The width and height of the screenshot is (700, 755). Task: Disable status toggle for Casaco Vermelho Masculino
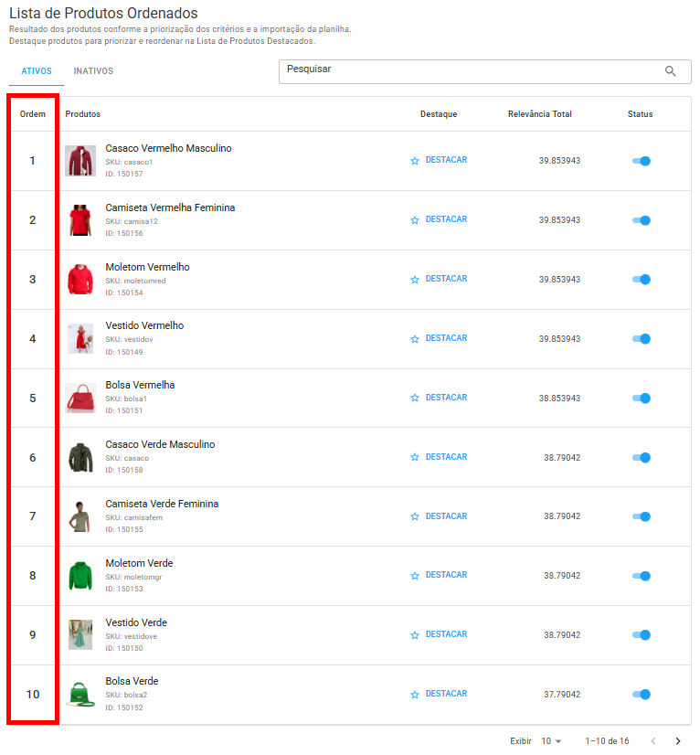(642, 161)
